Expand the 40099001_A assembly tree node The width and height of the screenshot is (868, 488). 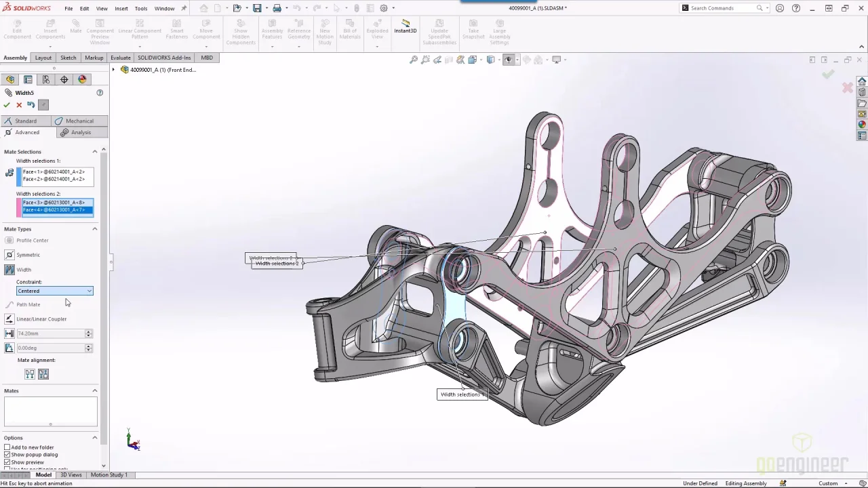114,70
